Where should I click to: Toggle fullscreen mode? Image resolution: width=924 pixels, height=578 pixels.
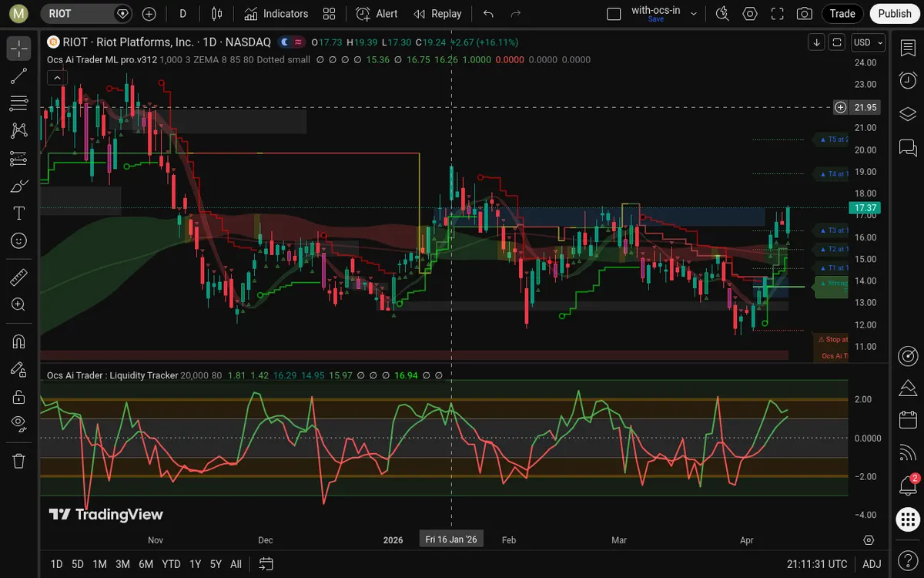pyautogui.click(x=778, y=13)
